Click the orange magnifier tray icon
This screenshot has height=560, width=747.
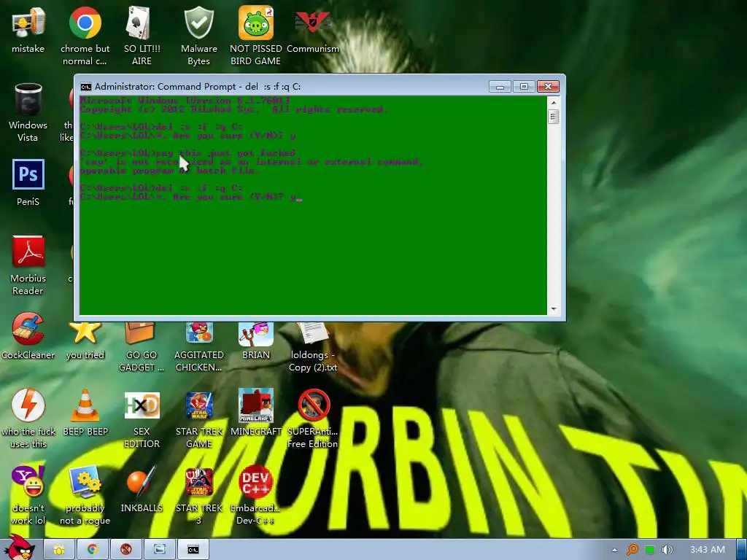tap(632, 550)
